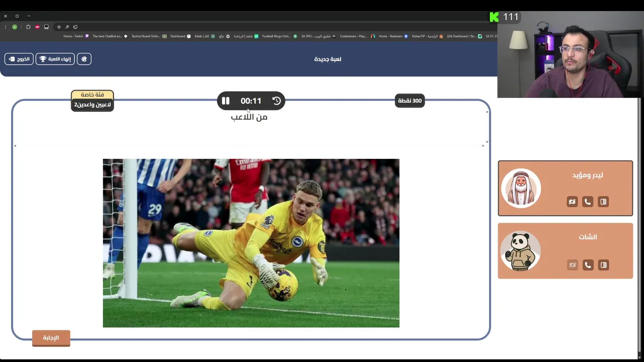Viewport: 644px width, 362px height.
Task: Click the red ABP extension icon
Action: click(x=37, y=27)
